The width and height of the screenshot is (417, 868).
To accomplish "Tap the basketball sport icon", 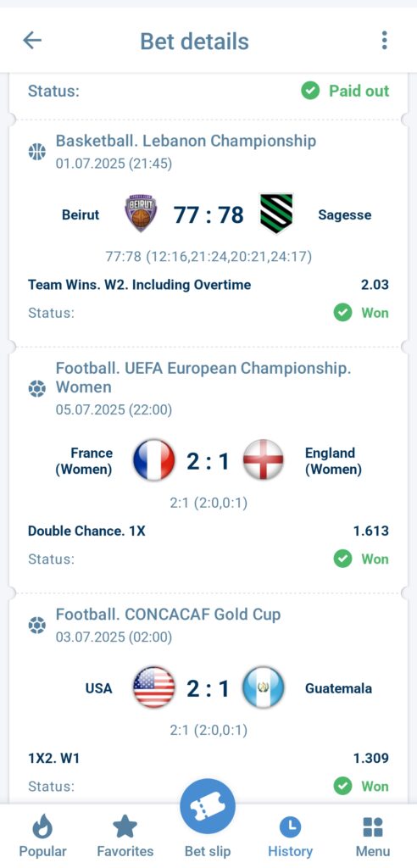I will [37, 151].
